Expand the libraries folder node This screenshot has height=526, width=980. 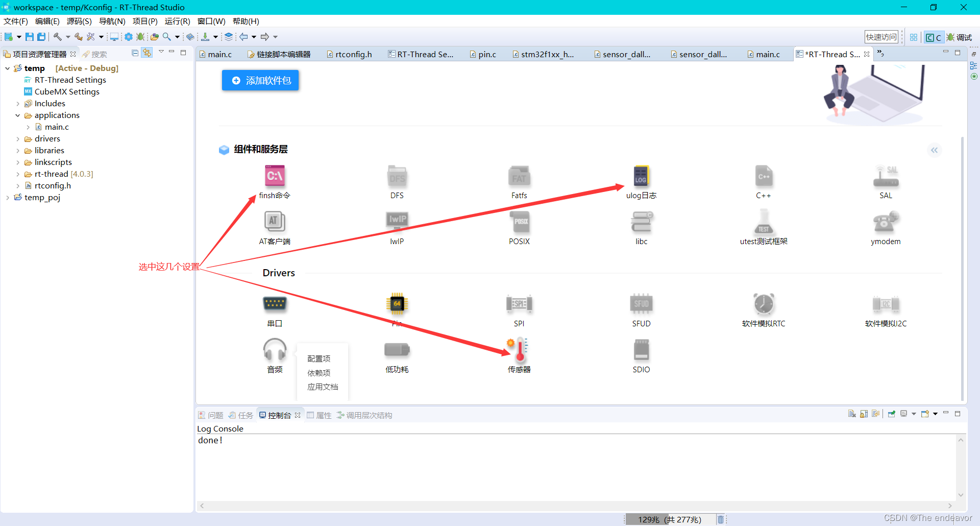coord(18,151)
